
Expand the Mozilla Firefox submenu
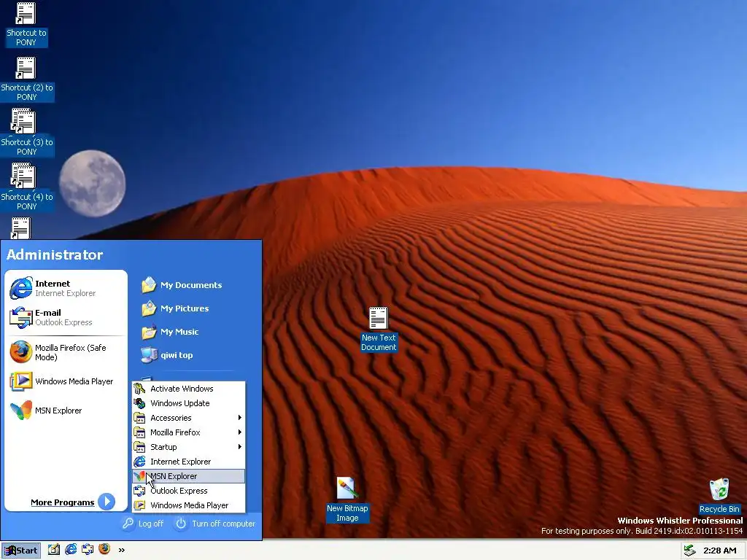(189, 432)
